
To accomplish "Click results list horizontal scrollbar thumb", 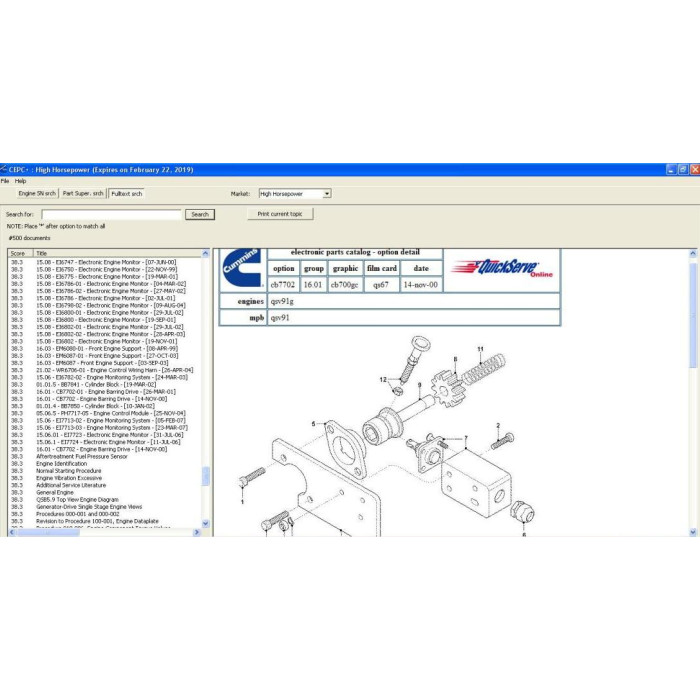I will click(x=48, y=532).
